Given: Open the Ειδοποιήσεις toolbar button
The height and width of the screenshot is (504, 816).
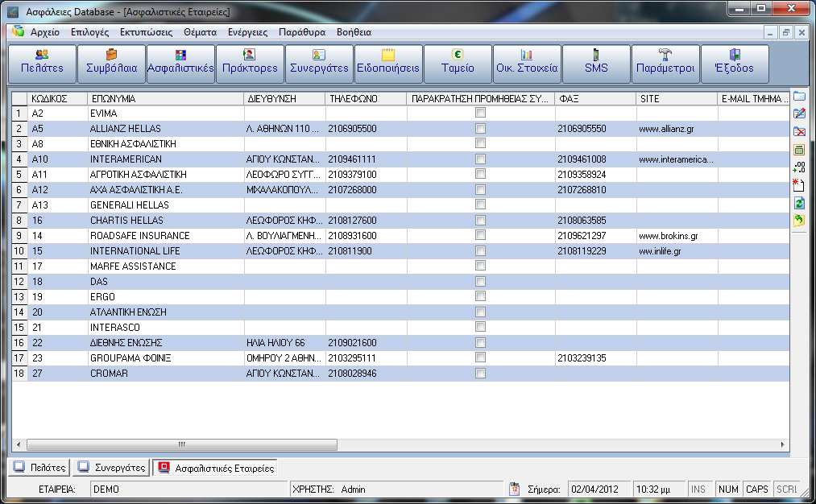Looking at the screenshot, I should pos(388,64).
